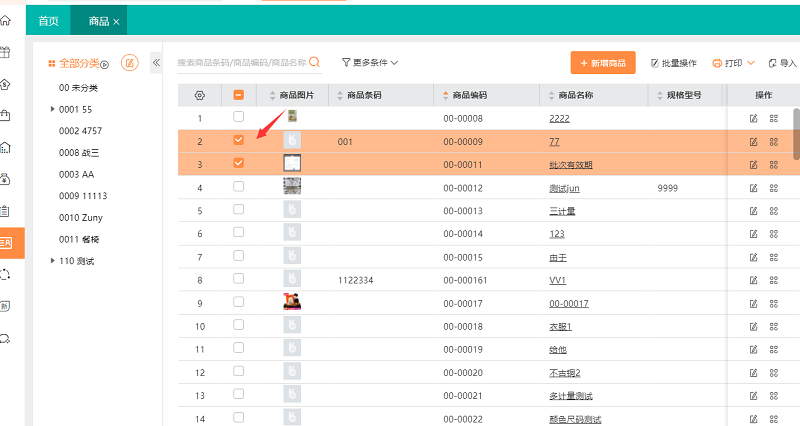Open the 更多条件 filter dropdown
The image size is (800, 426).
[x=370, y=62]
